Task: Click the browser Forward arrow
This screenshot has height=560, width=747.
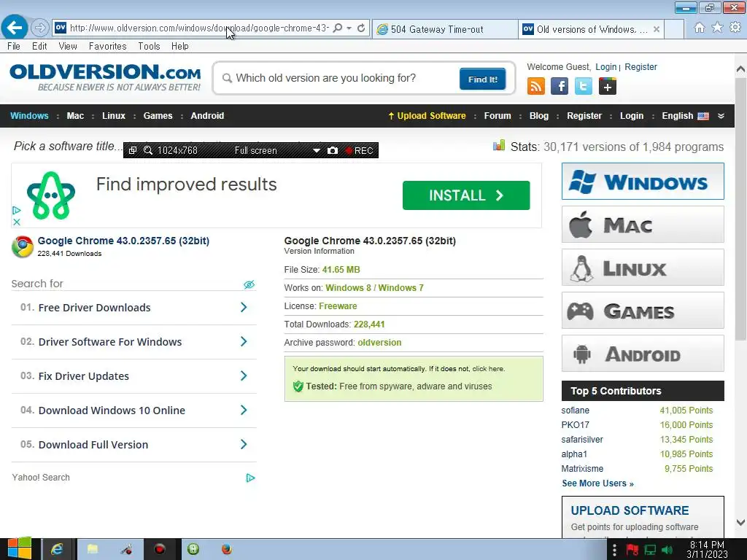Action: (40, 28)
